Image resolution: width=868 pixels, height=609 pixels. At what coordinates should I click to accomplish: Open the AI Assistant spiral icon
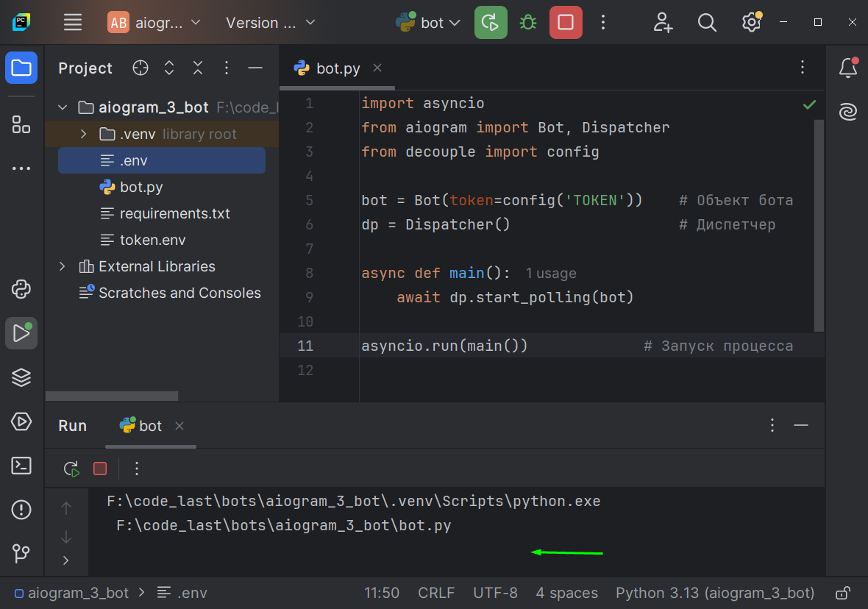pos(847,112)
